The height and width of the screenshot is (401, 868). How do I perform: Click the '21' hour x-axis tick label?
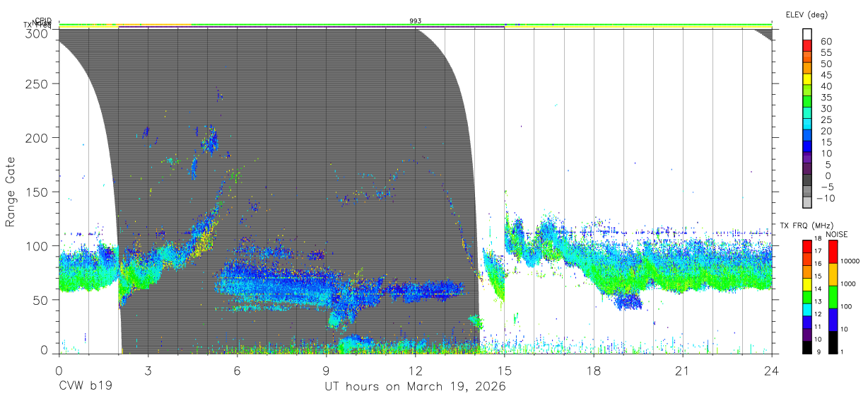click(683, 371)
